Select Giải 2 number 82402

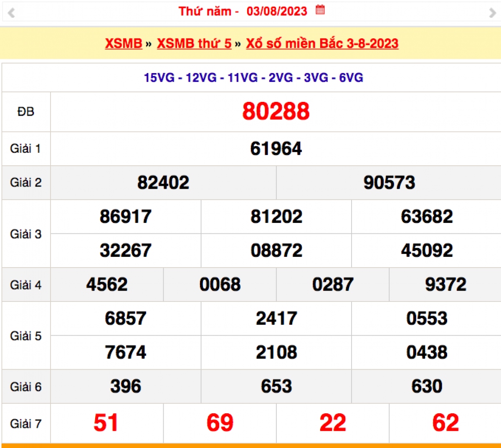tap(163, 182)
